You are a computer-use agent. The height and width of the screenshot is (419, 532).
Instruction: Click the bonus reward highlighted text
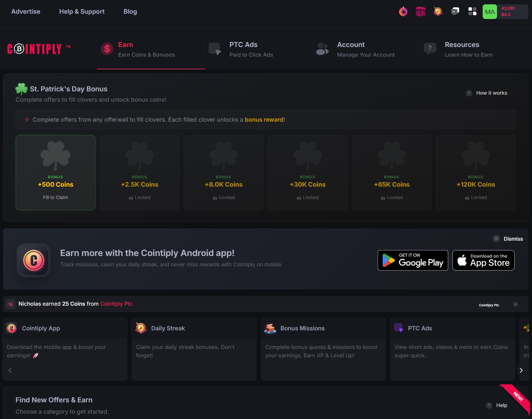pos(264,120)
